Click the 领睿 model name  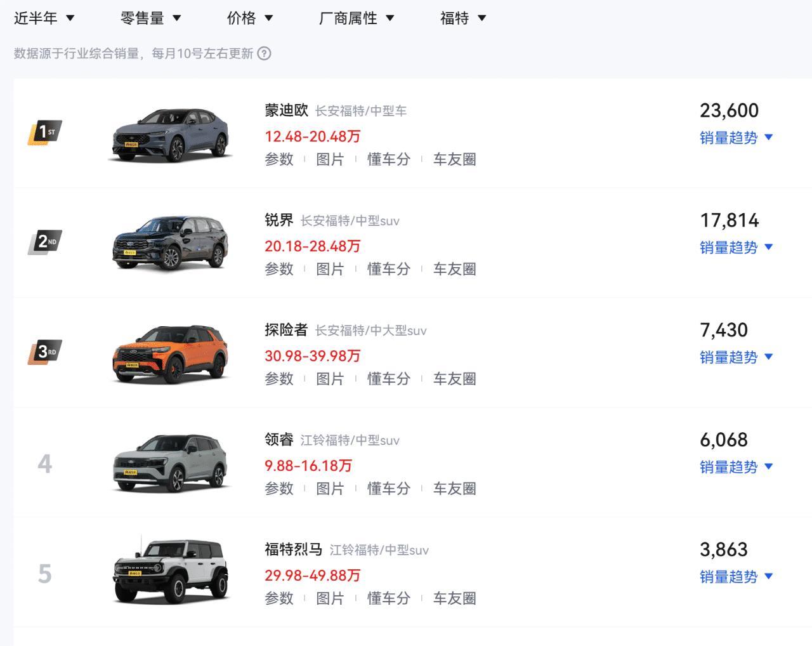[279, 440]
